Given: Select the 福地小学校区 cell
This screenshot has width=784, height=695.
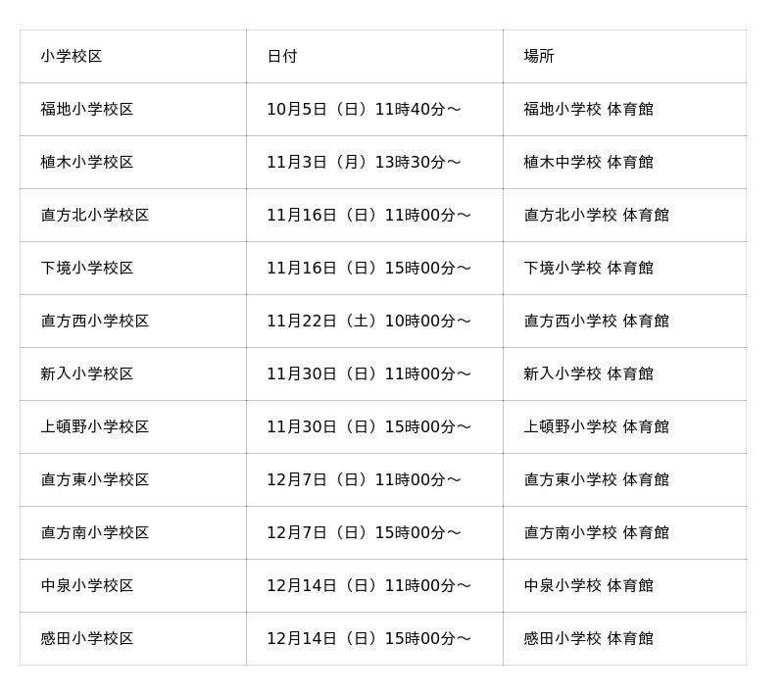Looking at the screenshot, I should [x=87, y=110].
